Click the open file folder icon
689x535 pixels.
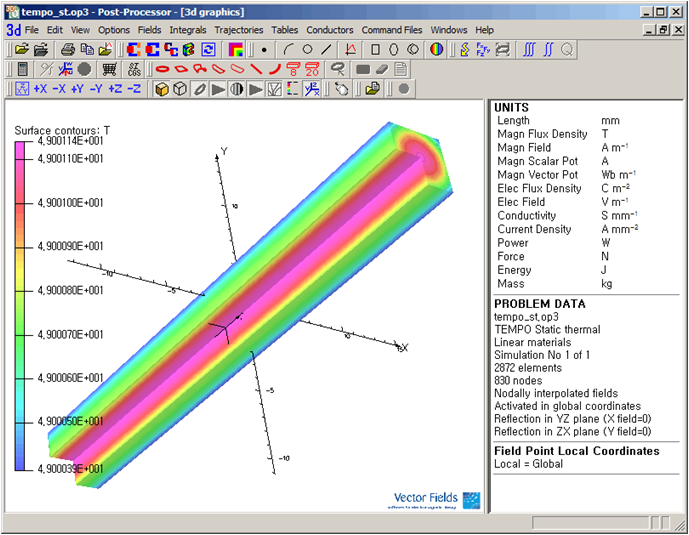pyautogui.click(x=22, y=49)
